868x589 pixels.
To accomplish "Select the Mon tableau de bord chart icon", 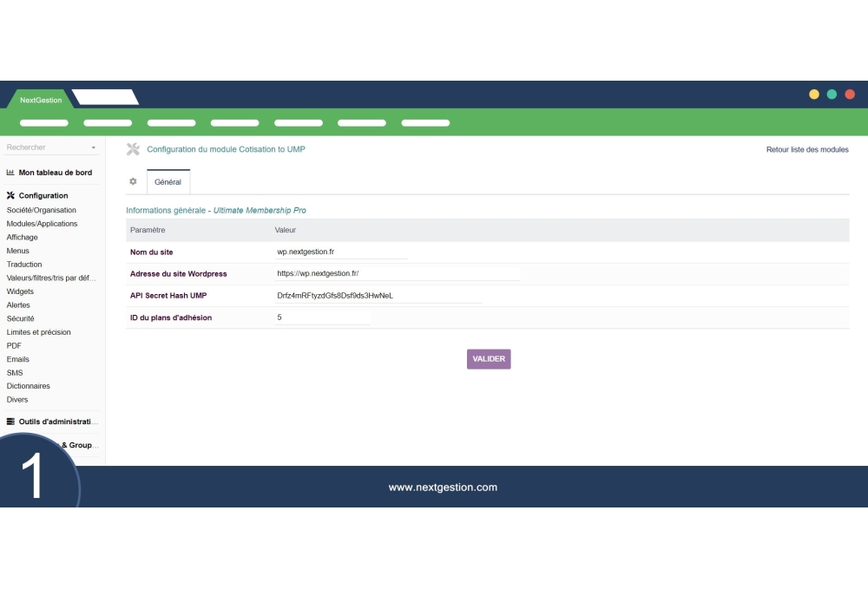I will (10, 173).
